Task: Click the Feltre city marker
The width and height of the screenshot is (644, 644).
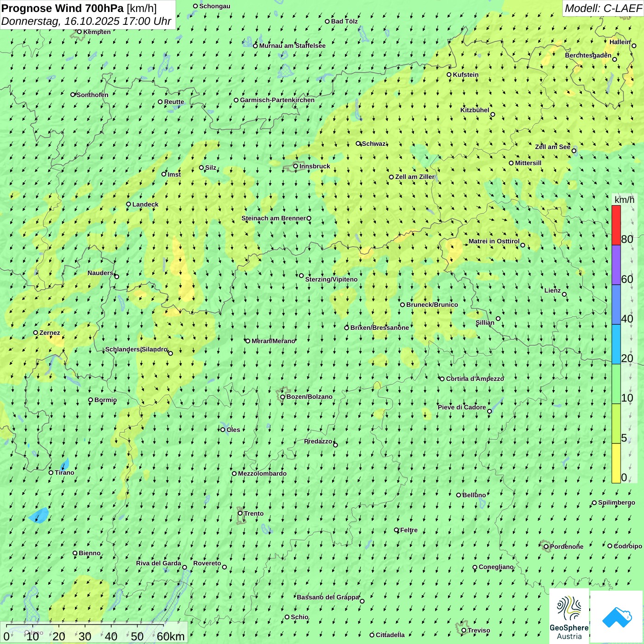Action: 397,530
